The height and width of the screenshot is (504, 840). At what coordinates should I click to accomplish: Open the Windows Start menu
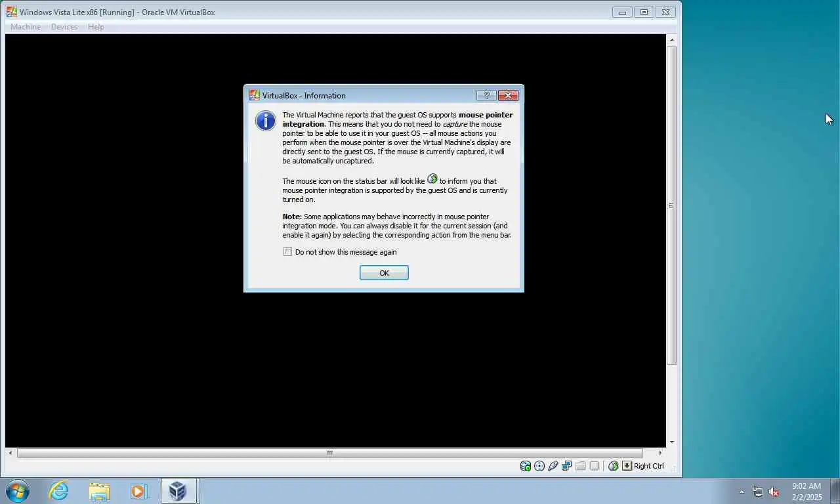click(x=18, y=491)
